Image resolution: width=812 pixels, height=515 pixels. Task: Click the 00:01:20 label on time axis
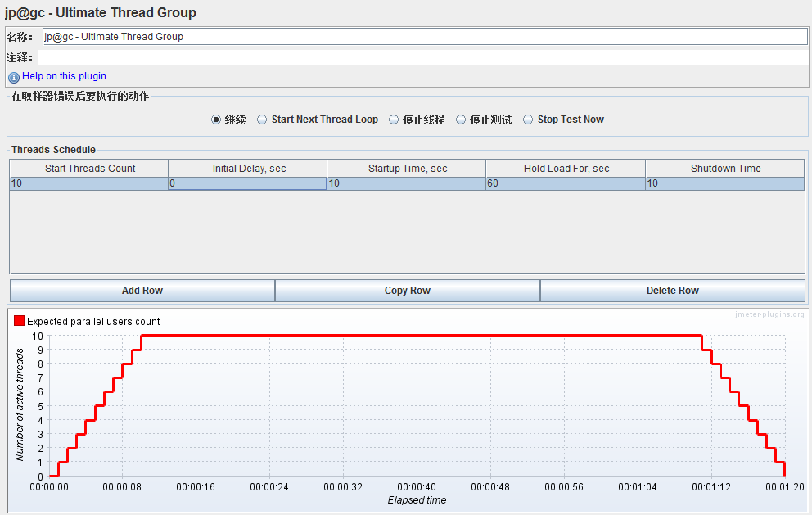tap(784, 487)
